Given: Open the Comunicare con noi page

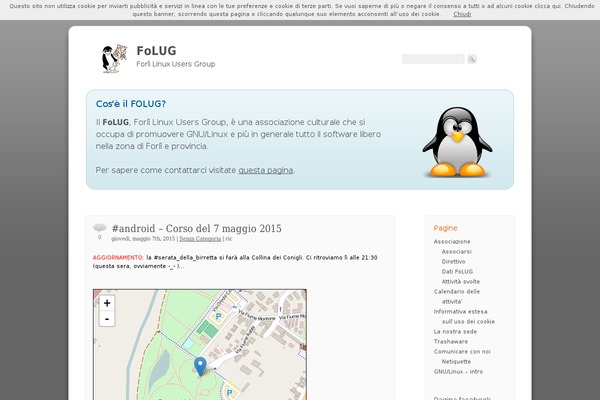Looking at the screenshot, I should (x=462, y=351).
